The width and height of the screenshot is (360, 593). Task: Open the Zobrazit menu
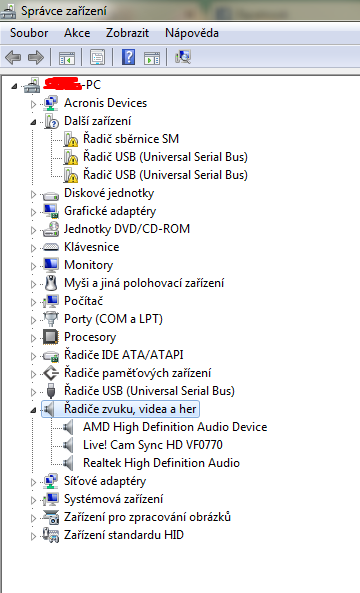[x=127, y=33]
